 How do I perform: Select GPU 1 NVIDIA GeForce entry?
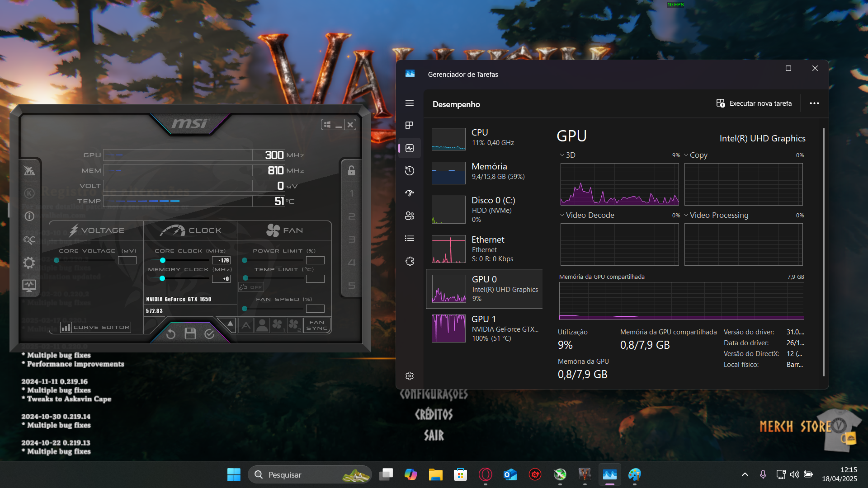pyautogui.click(x=484, y=328)
